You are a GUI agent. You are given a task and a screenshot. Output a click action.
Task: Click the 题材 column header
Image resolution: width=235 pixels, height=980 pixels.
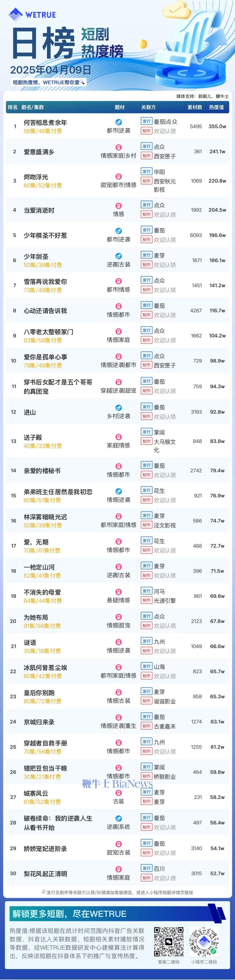(120, 107)
